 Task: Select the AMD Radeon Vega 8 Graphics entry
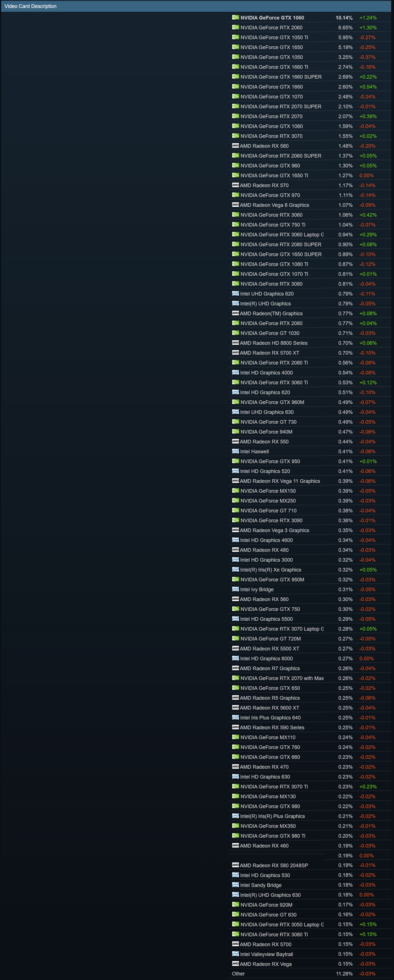click(x=274, y=205)
